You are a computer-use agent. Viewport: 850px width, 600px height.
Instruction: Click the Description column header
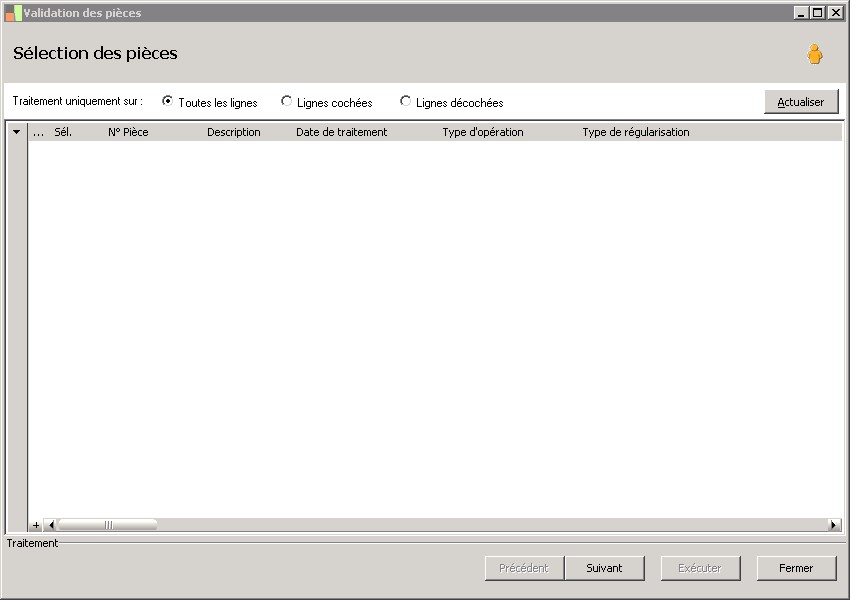234,132
